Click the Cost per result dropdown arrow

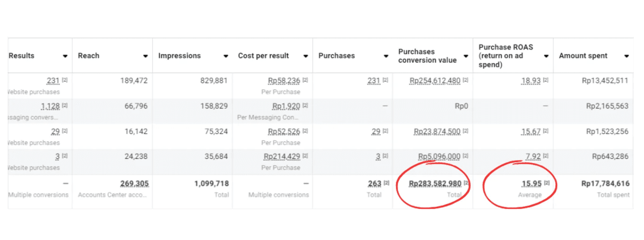[306, 56]
